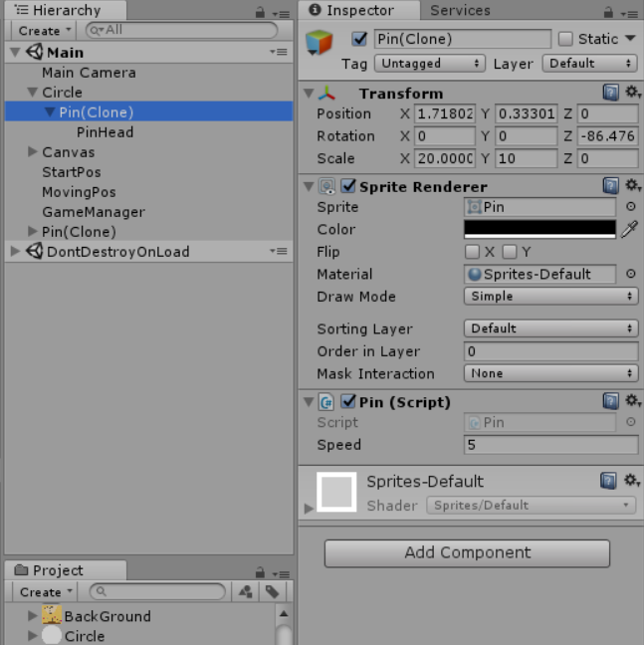Viewport: 644px width, 645px height.
Task: Select the Inspector tab
Action: [359, 10]
